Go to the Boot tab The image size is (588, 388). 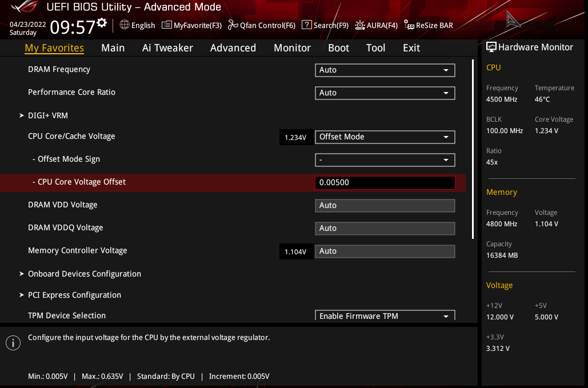pyautogui.click(x=339, y=48)
